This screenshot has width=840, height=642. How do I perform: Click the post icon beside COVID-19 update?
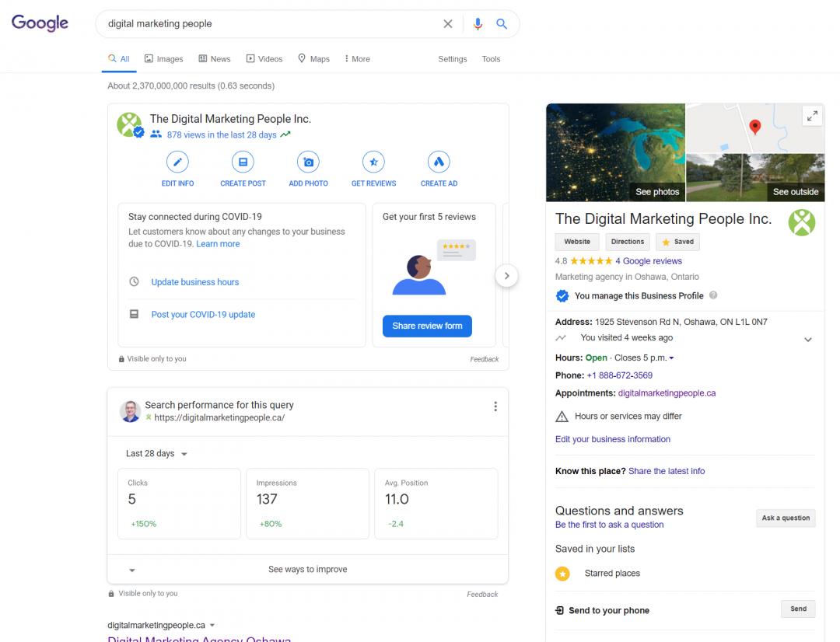click(134, 314)
